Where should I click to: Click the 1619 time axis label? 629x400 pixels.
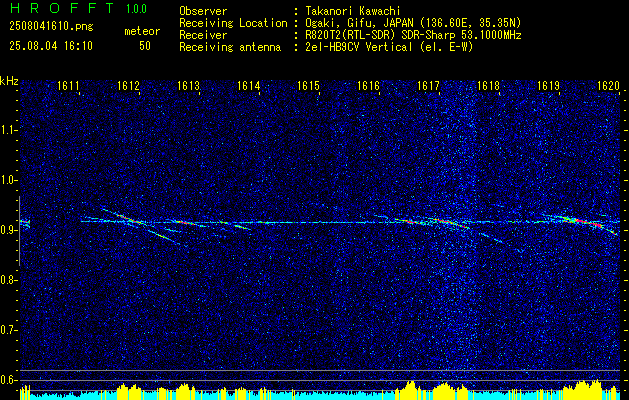click(x=548, y=85)
